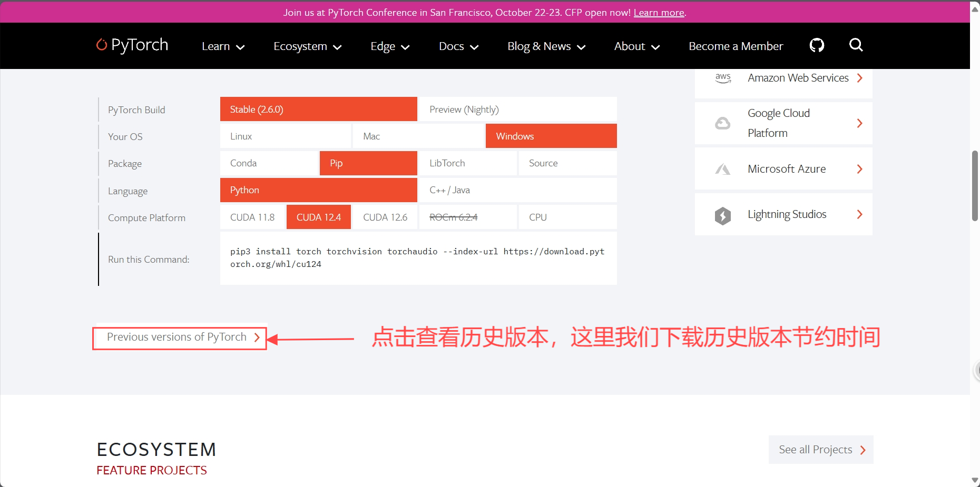Expand the Blog & News dropdown

[546, 46]
